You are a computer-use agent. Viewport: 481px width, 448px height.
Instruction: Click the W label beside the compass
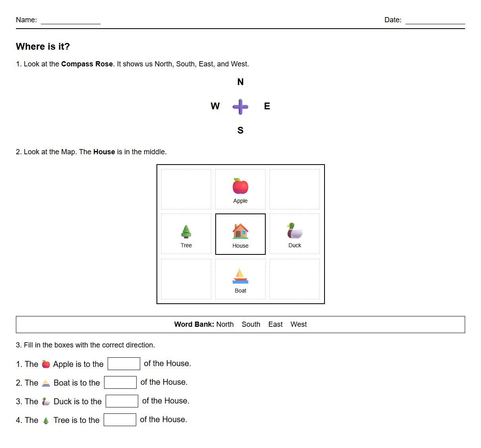[x=215, y=106]
